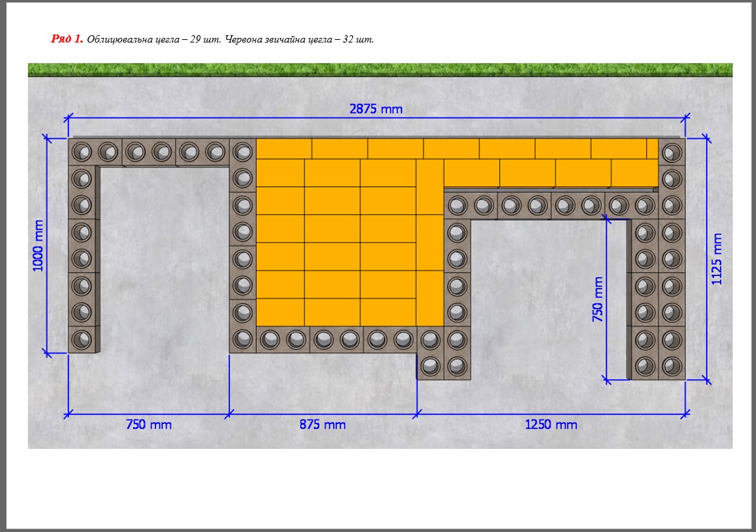Click the horizontal 750 mm bottom dimension label

click(x=148, y=424)
